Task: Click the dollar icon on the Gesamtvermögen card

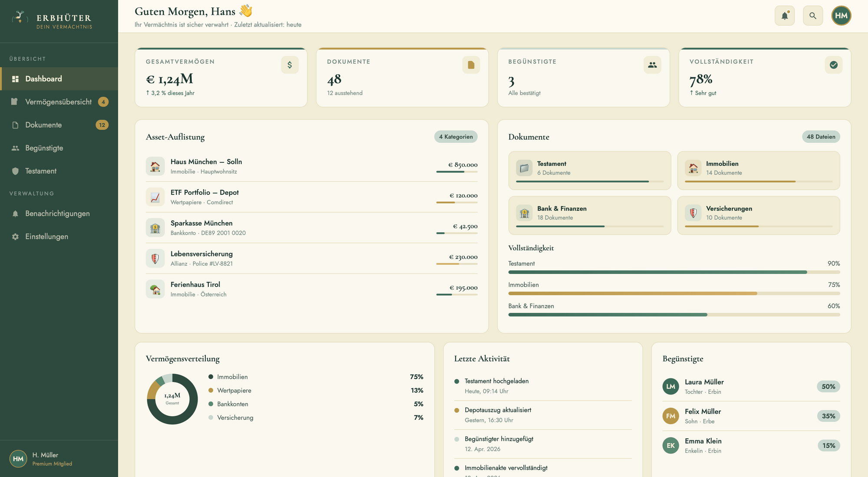Action: (289, 65)
